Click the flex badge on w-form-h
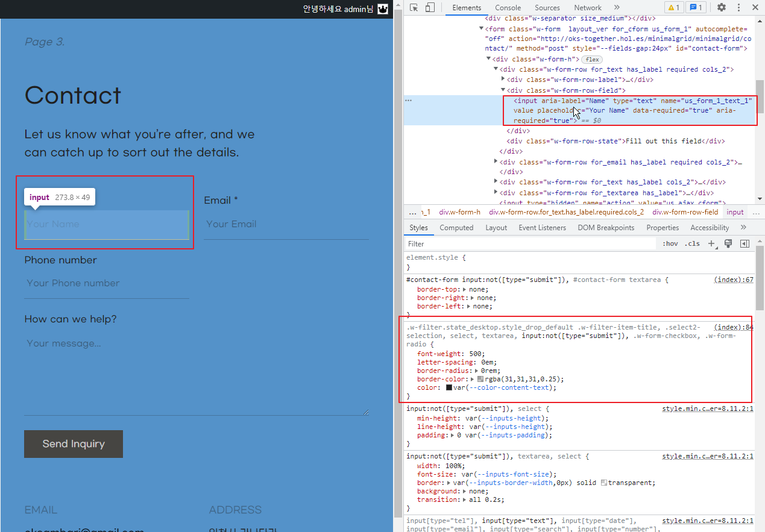The width and height of the screenshot is (765, 532). [592, 60]
